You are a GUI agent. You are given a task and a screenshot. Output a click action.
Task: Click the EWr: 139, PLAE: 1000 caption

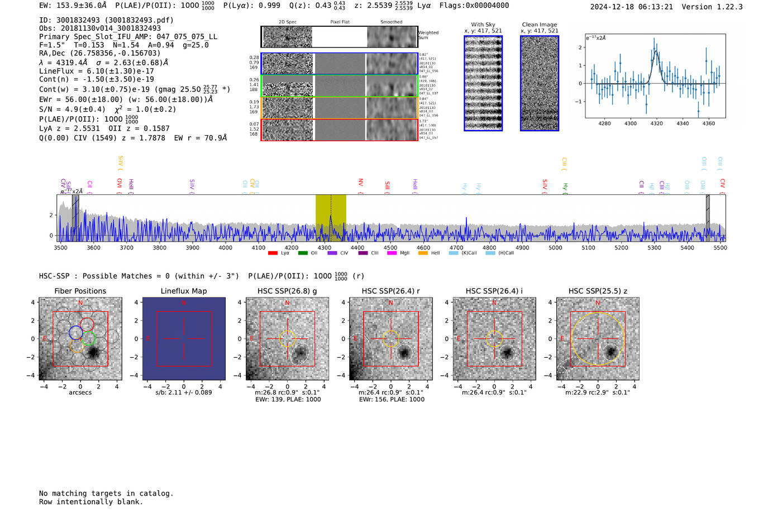click(x=288, y=400)
